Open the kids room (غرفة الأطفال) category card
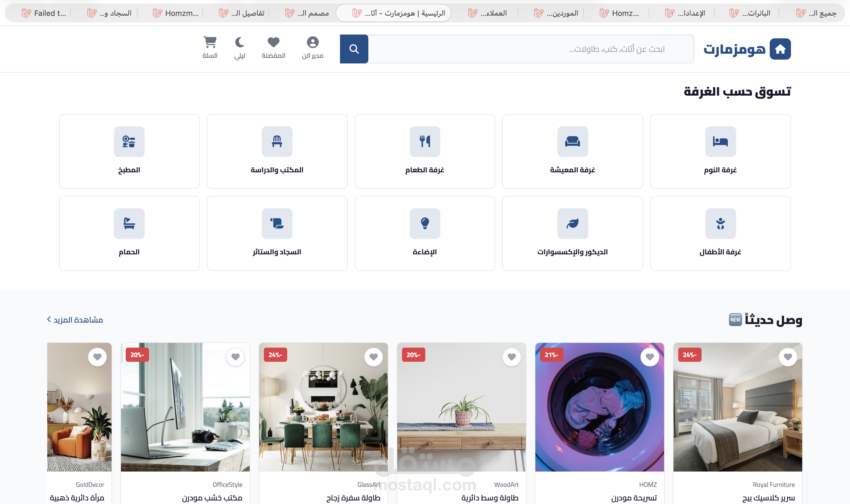The height and width of the screenshot is (504, 850). tap(720, 233)
